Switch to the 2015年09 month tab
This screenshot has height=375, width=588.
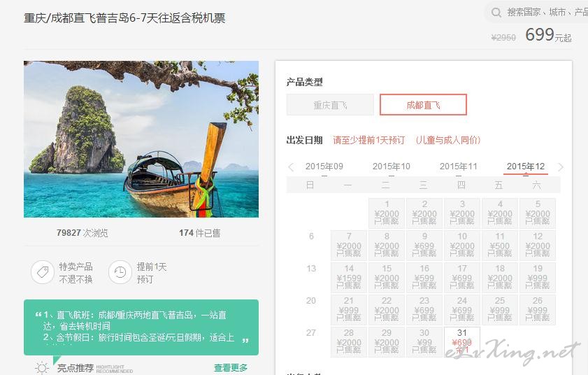point(324,167)
